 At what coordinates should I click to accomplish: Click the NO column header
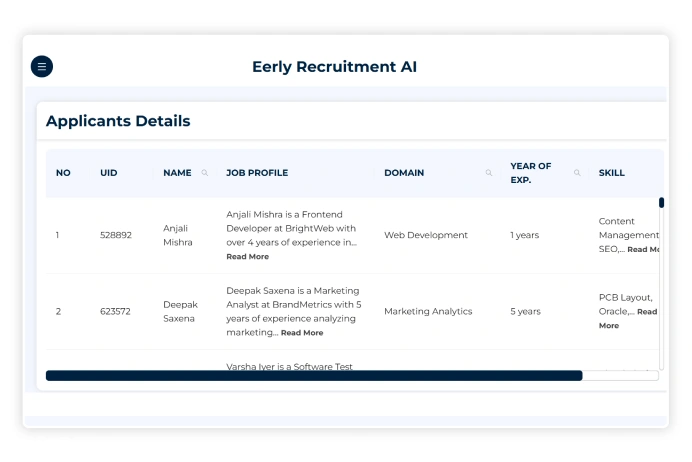(x=63, y=173)
